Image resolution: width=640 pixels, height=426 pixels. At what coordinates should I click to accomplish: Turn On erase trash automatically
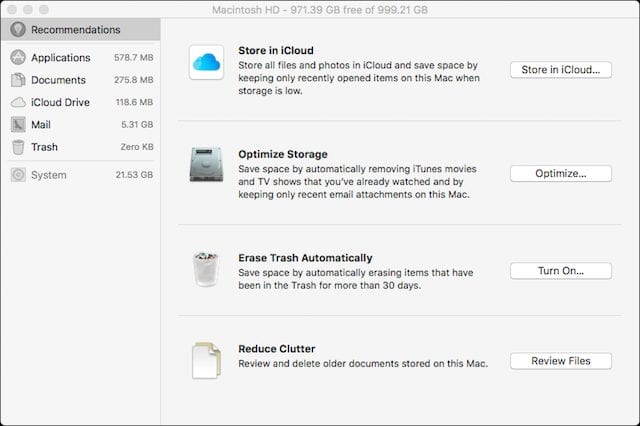(560, 271)
